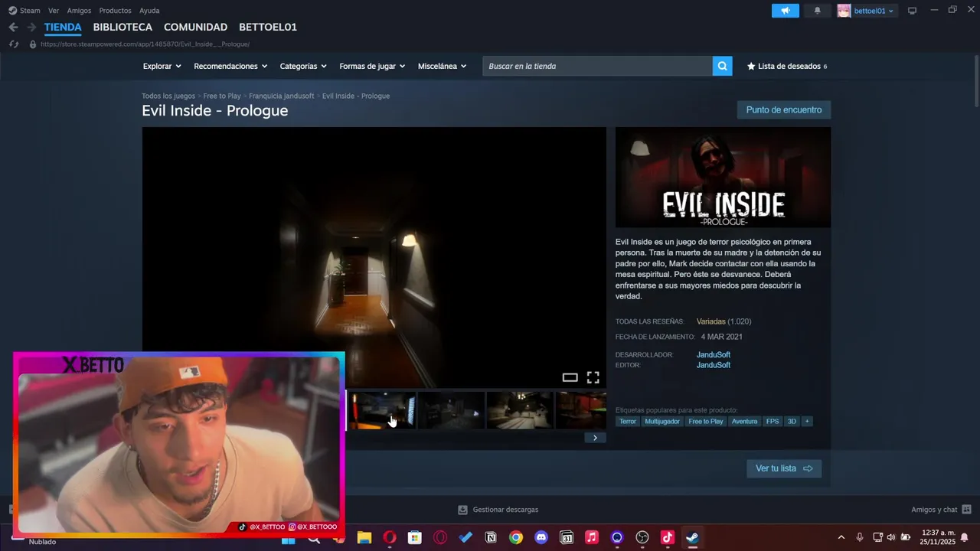Expand the Miscelánea dropdown

click(442, 67)
